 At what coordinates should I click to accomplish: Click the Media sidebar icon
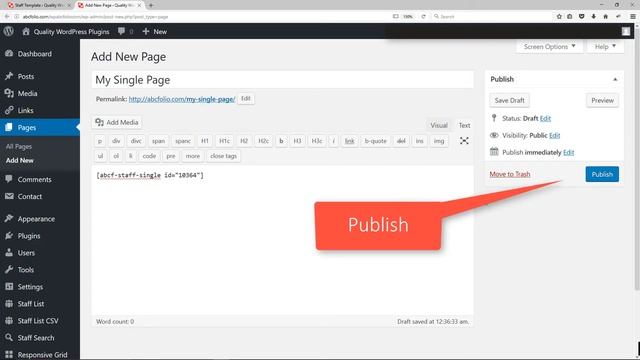(x=9, y=93)
